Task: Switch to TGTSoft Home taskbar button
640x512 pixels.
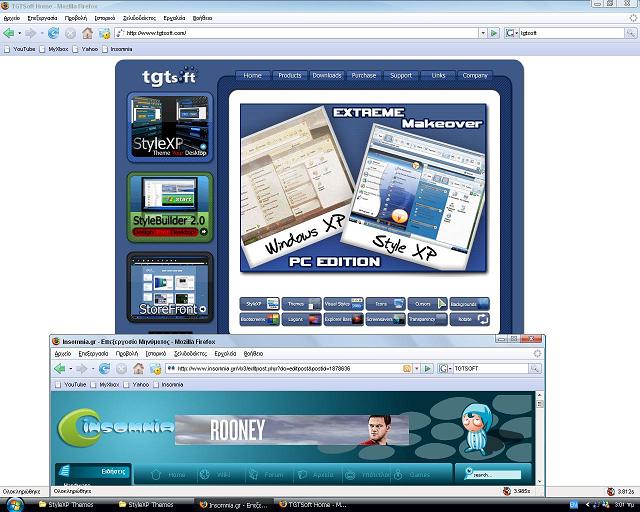Action: coord(313,505)
